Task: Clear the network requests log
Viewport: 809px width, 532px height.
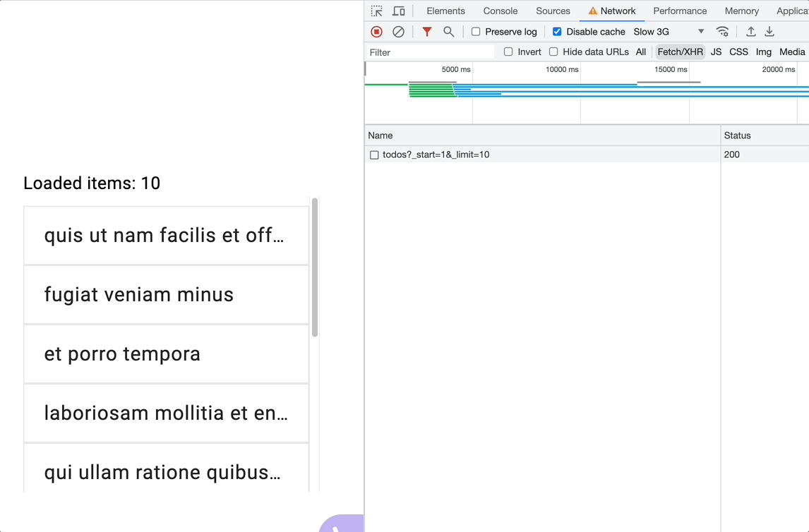Action: point(399,32)
